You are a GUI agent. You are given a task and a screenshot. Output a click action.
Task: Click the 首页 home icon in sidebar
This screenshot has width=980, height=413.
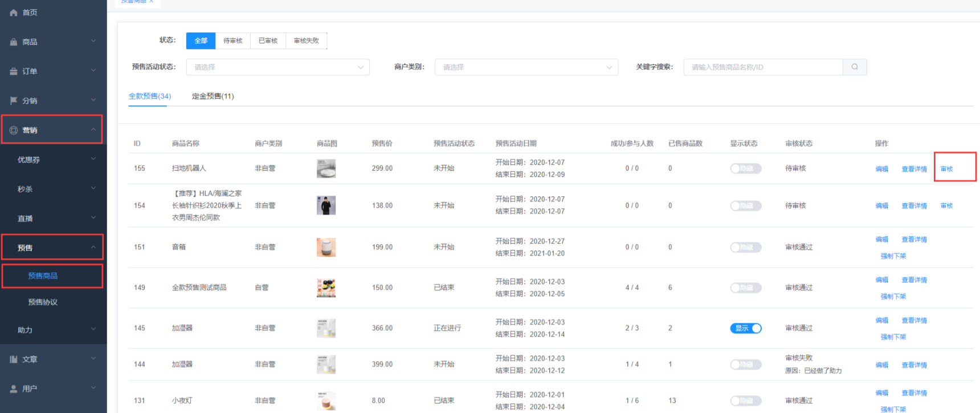coord(14,13)
